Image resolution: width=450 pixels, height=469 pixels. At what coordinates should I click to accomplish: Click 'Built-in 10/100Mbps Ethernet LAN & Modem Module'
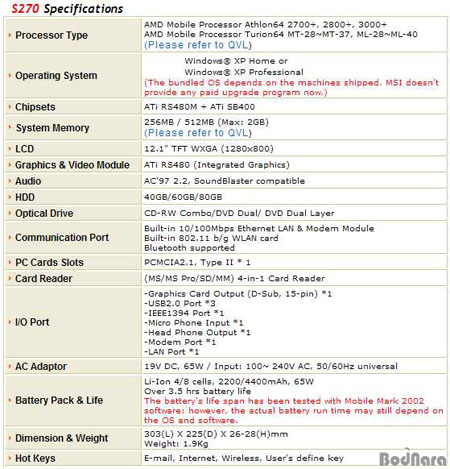259,228
